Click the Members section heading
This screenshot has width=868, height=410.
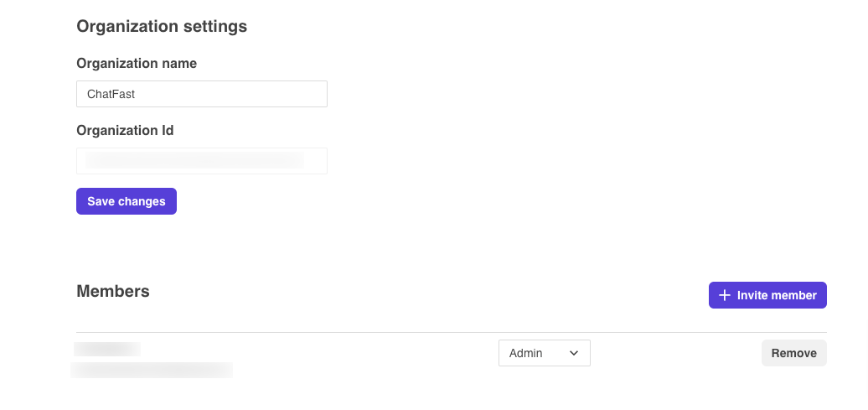(113, 291)
